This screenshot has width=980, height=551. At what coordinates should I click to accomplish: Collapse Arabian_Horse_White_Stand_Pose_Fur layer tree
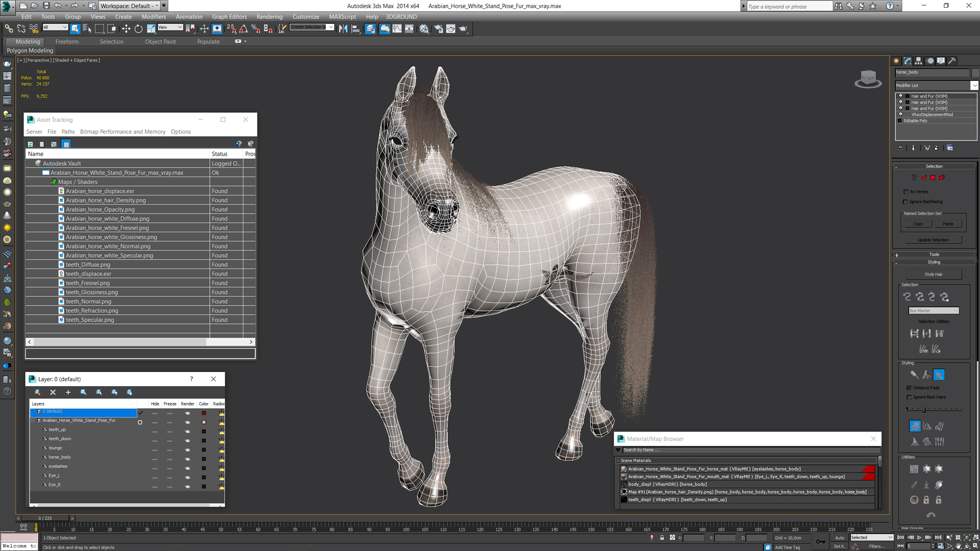pyautogui.click(x=33, y=421)
